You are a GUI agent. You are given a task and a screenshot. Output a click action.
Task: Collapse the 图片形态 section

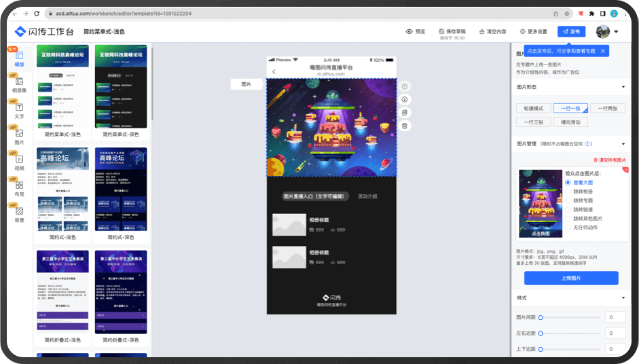click(x=623, y=87)
